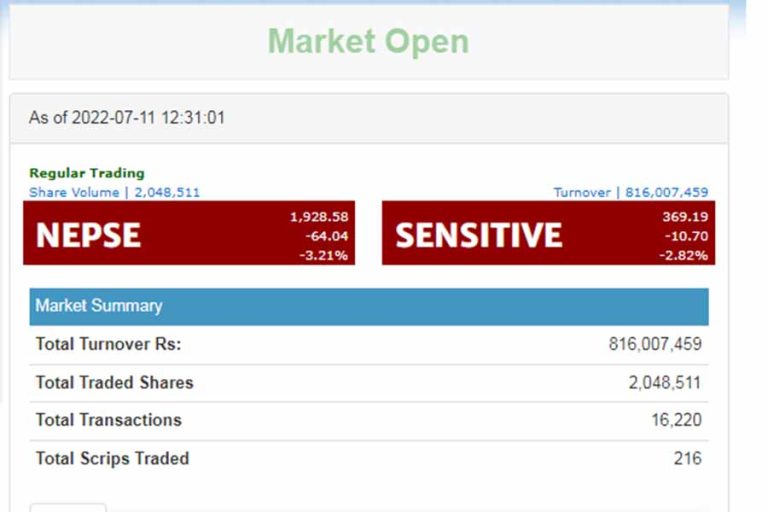Viewport: 768px width, 512px height.
Task: Click the Market Summary header bar
Action: 368,306
